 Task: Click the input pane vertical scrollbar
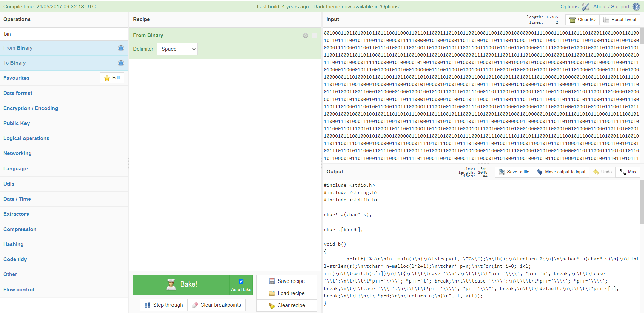click(642, 36)
